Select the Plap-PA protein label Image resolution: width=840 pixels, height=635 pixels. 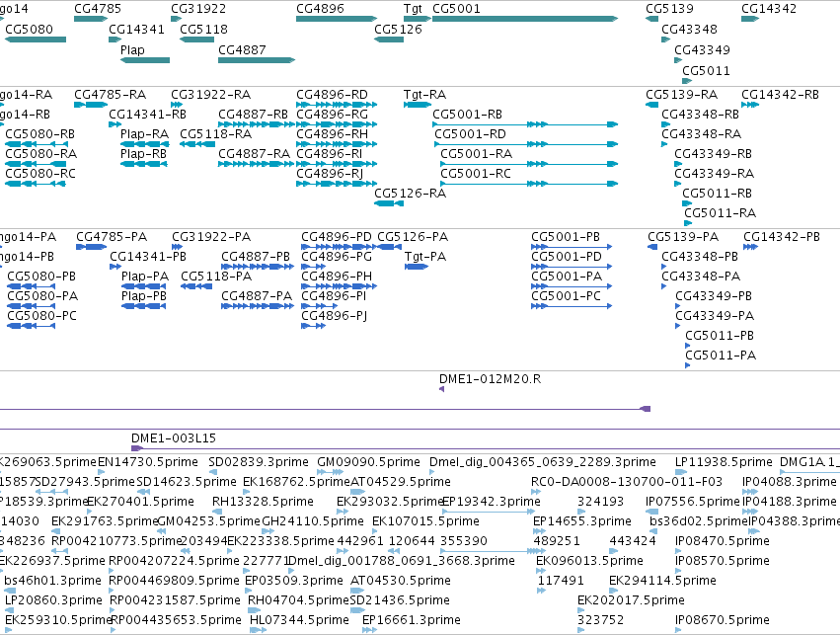pyautogui.click(x=145, y=276)
